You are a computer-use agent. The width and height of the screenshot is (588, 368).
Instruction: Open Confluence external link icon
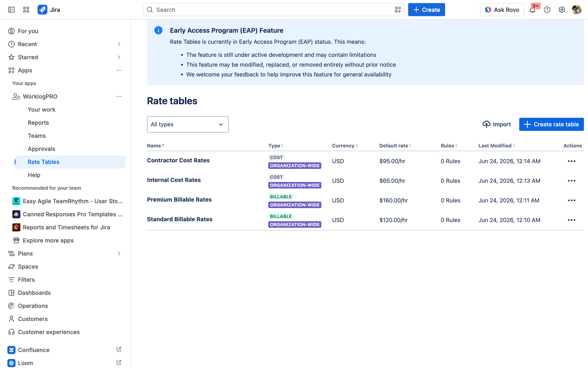(119, 349)
